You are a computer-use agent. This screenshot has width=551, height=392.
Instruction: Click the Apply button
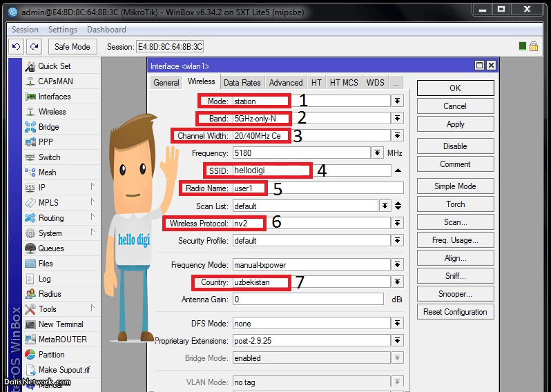click(x=456, y=124)
